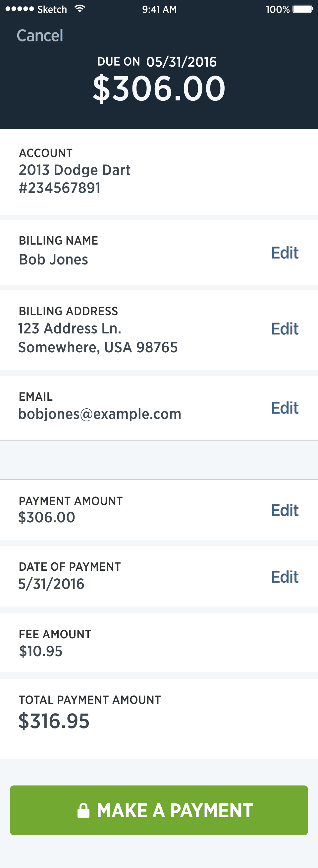Click the battery icon in status bar
The image size is (318, 868).
coord(302,9)
